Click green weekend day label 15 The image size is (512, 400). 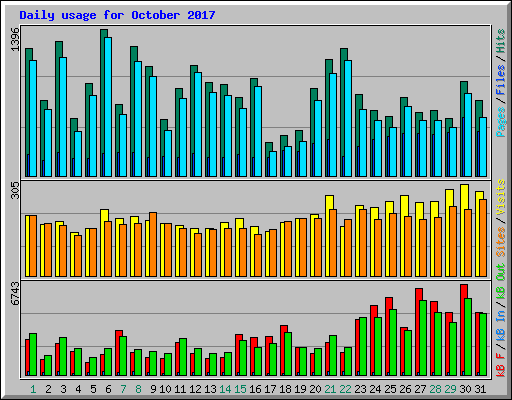pos(240,389)
